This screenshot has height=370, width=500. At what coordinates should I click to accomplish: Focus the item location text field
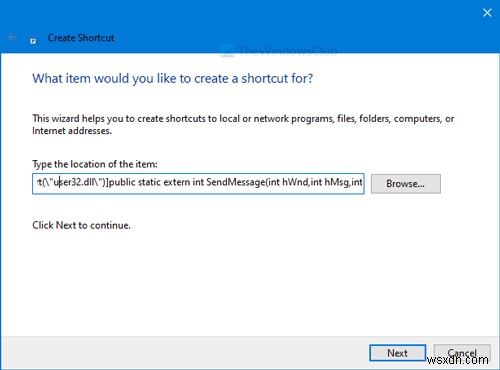pyautogui.click(x=198, y=183)
